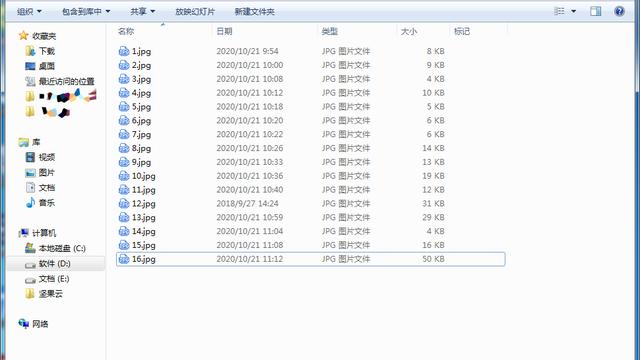Open the 共享 dropdown menu
Screen dimensions: 640x360
142,11
